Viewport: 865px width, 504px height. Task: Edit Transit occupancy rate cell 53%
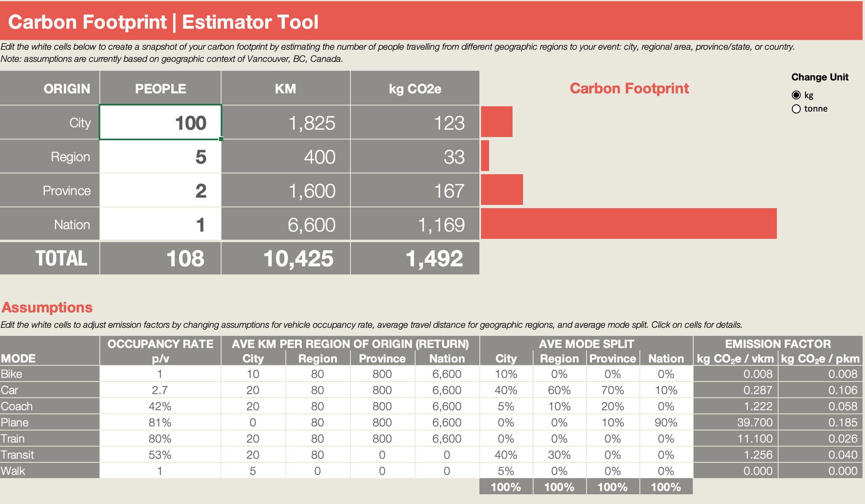click(x=160, y=455)
